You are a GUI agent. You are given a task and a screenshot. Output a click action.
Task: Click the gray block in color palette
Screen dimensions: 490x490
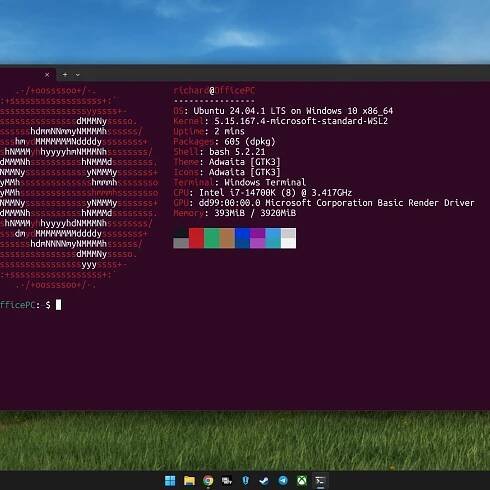[x=181, y=243]
